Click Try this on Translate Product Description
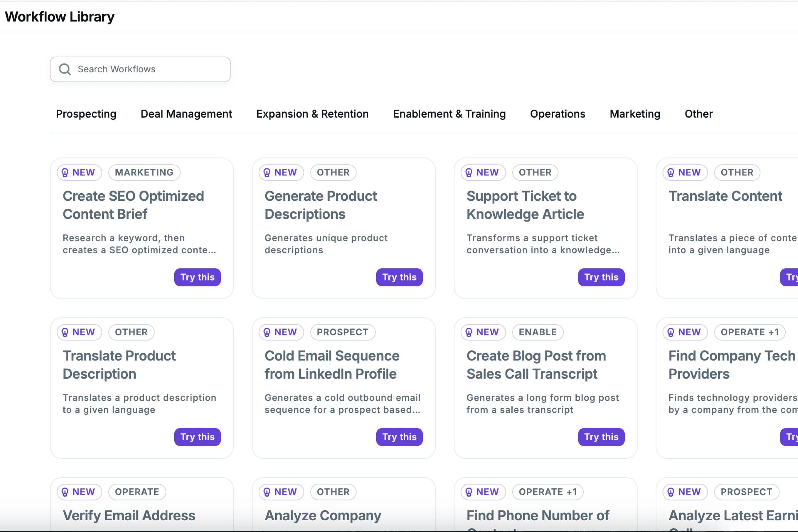 point(197,437)
